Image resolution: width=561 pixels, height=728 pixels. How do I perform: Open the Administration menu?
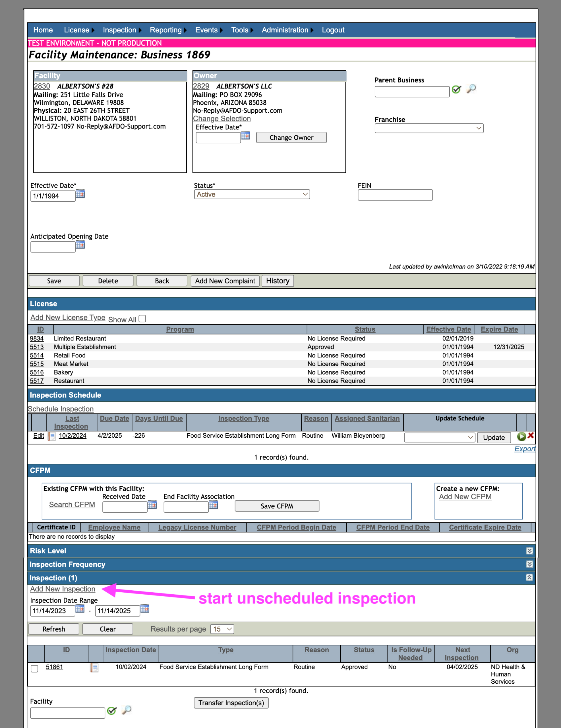tap(287, 30)
